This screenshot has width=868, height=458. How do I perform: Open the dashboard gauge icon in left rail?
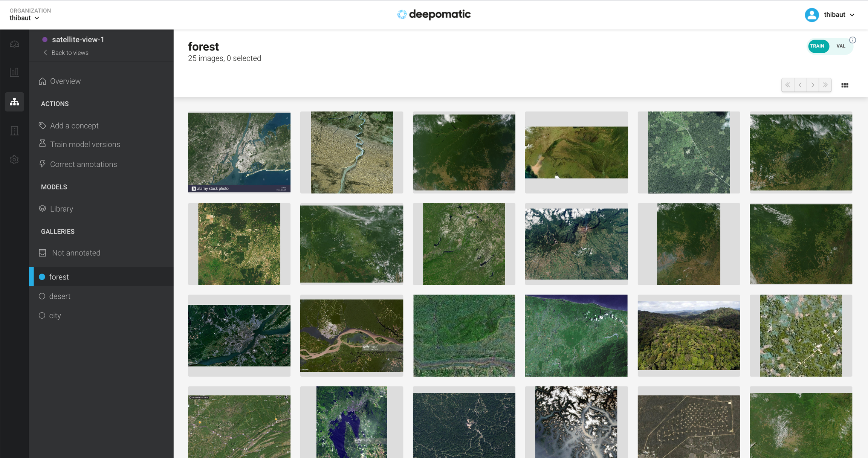pos(14,44)
